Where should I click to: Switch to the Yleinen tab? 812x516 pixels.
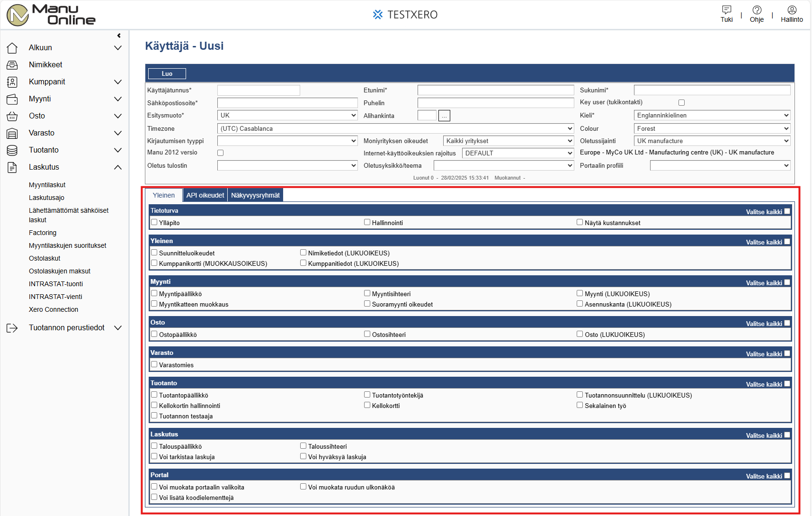[164, 195]
